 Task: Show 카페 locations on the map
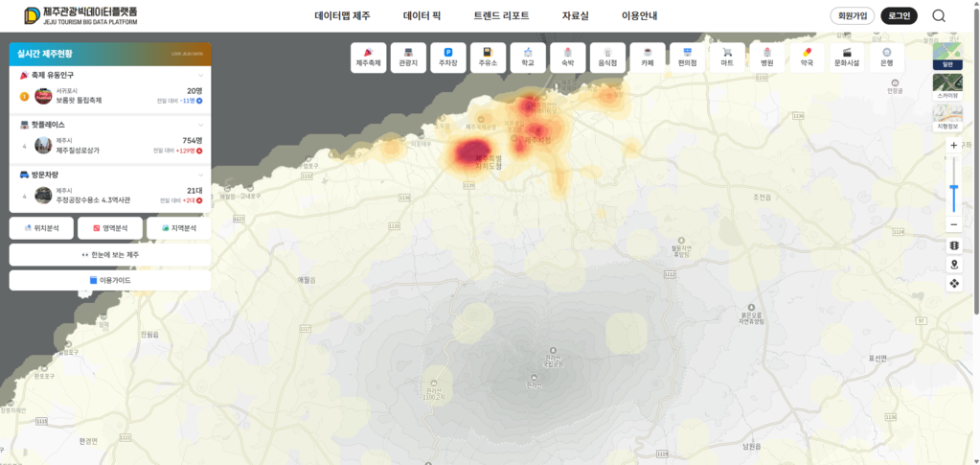click(648, 58)
